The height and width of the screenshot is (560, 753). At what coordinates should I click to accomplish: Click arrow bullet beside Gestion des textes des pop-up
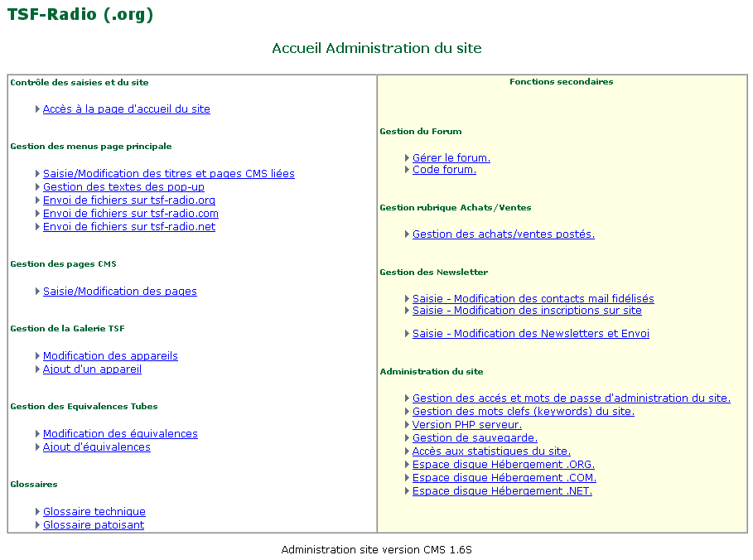coord(37,187)
